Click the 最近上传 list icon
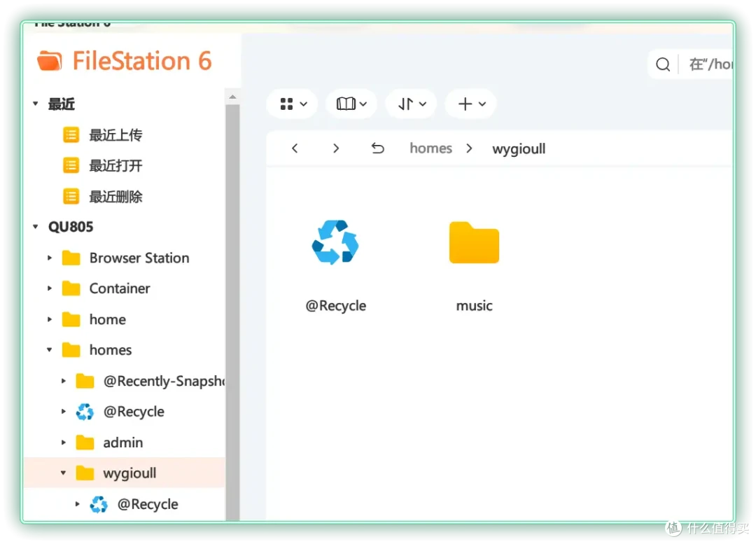 click(x=71, y=135)
